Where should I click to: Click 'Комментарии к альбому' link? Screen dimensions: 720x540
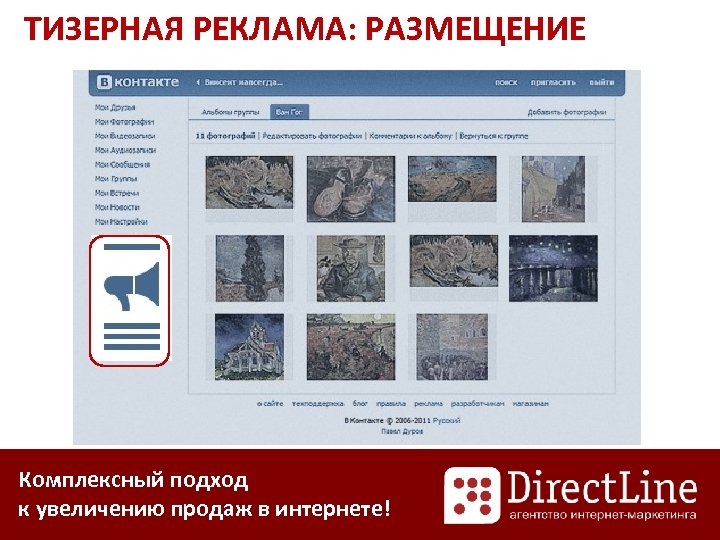pos(411,136)
